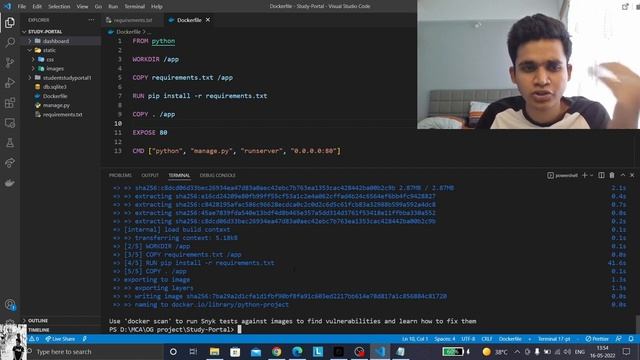This screenshot has height=360, width=640.
Task: Open Windows Task View button
Action: click(193, 351)
